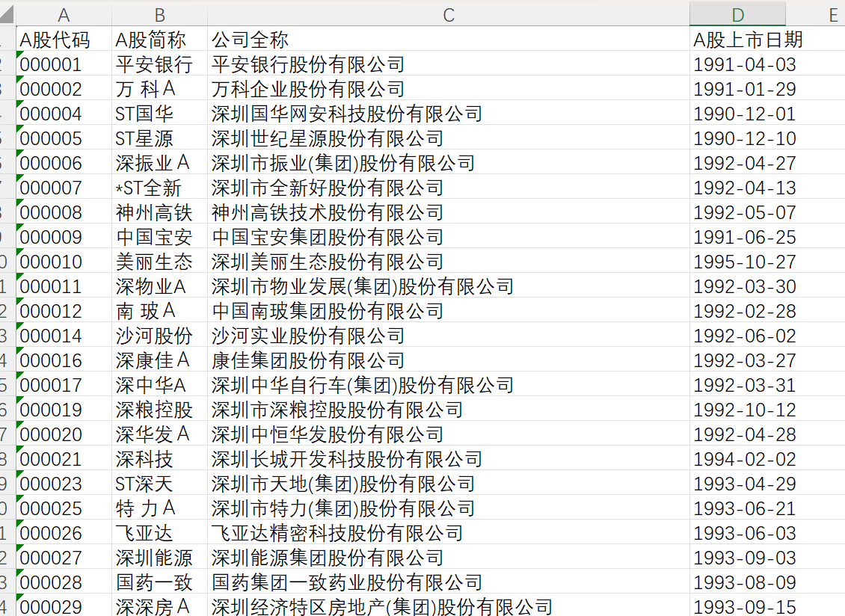Click stock code cell 000002

[x=51, y=89]
